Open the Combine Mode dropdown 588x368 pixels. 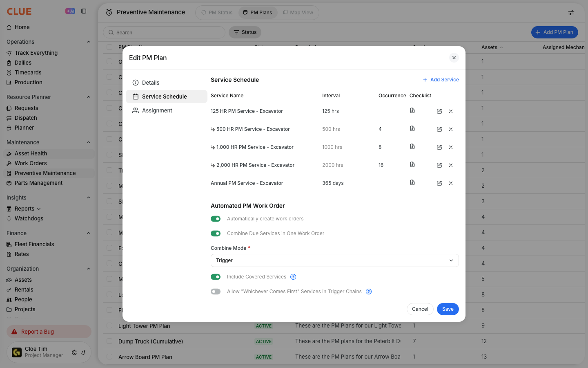tap(335, 260)
